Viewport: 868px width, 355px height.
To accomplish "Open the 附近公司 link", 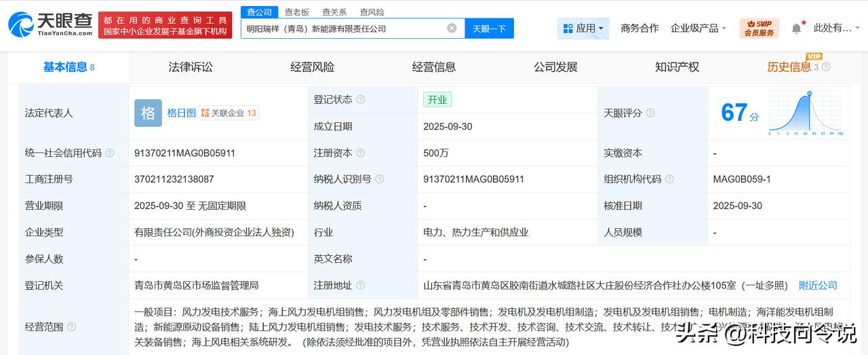I will [818, 286].
